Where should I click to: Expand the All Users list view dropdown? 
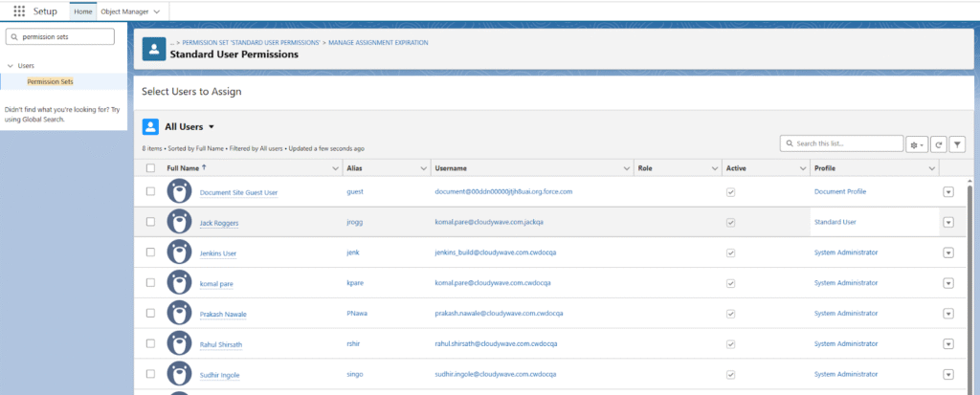[212, 126]
